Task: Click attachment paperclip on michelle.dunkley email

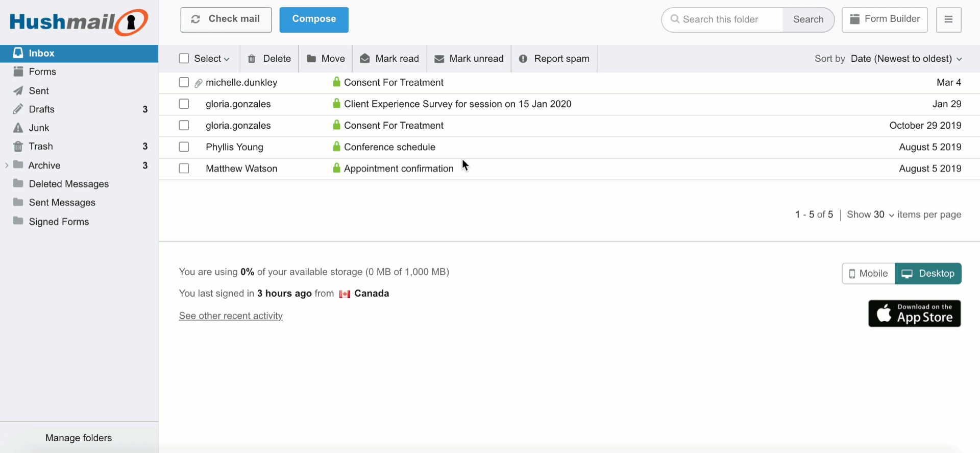Action: (199, 83)
